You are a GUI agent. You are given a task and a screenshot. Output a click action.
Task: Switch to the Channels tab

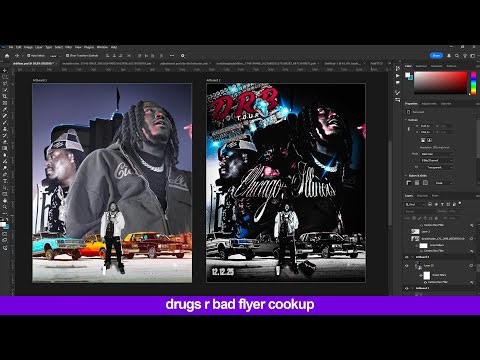[422, 196]
